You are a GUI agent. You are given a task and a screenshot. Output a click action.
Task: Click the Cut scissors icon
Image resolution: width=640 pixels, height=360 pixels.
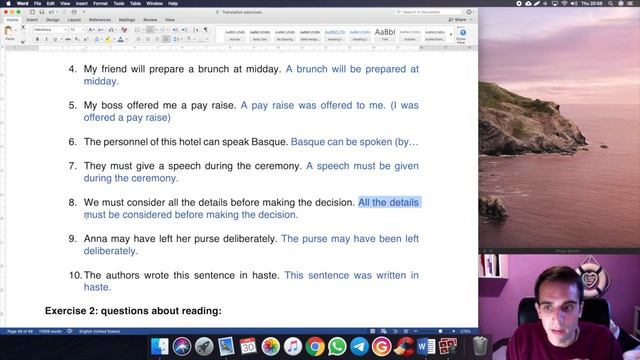coord(23,27)
